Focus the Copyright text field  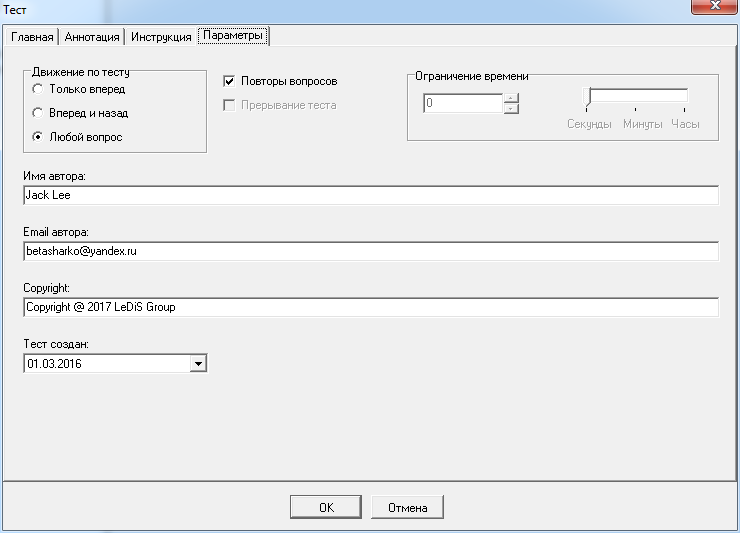coord(370,307)
